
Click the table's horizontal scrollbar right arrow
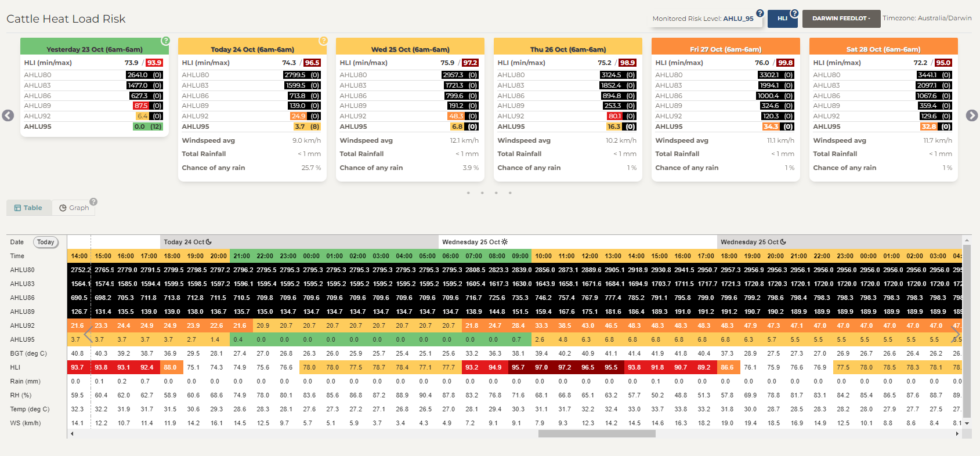click(957, 433)
